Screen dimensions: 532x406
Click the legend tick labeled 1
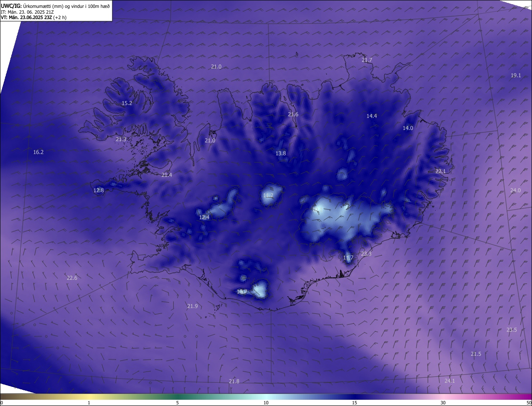89,403
